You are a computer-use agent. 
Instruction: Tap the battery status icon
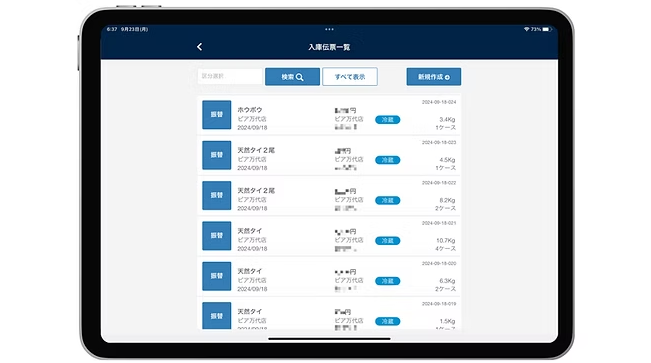click(x=546, y=29)
